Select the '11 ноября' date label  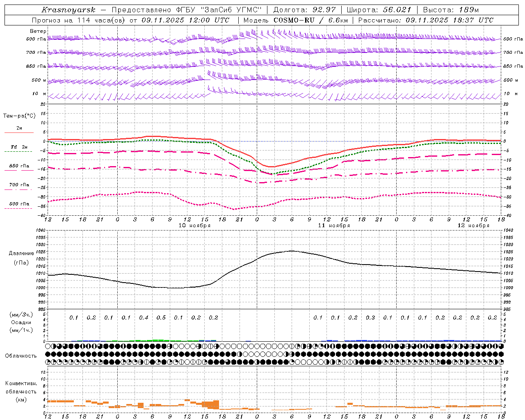click(334, 226)
